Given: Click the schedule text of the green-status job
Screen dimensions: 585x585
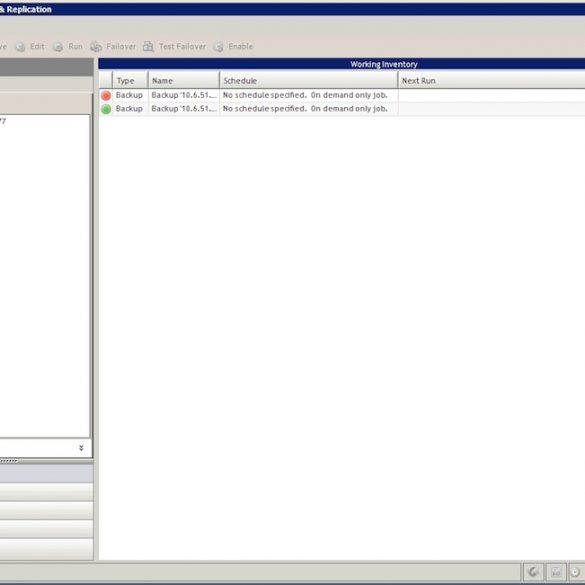Looking at the screenshot, I should [x=305, y=109].
